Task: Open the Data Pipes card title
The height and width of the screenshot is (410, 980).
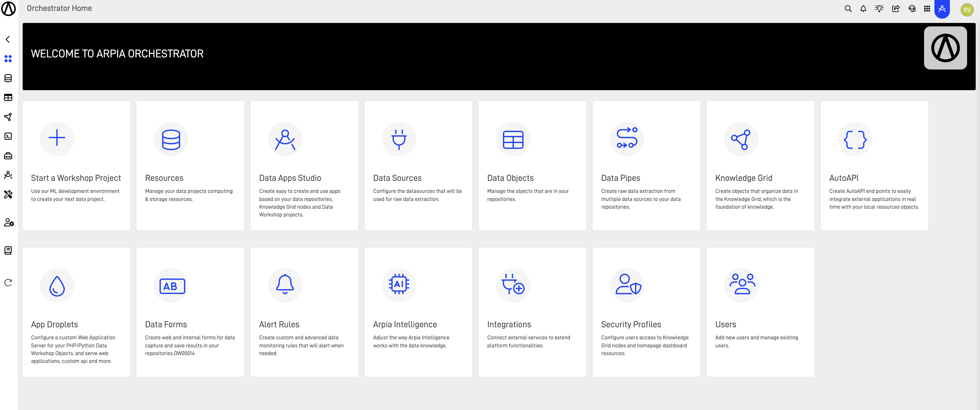Action: click(621, 178)
